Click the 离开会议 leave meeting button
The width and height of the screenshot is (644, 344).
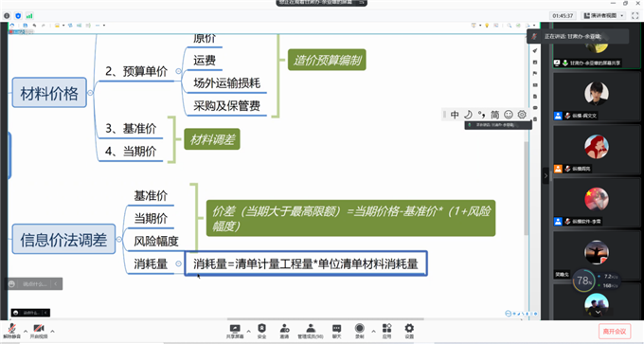615,332
